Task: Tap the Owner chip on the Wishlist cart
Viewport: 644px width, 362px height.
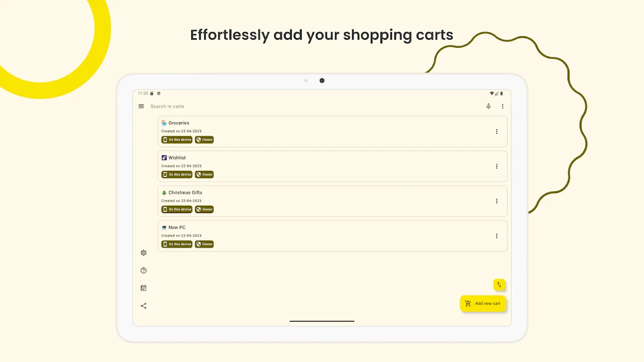Action: tap(204, 174)
